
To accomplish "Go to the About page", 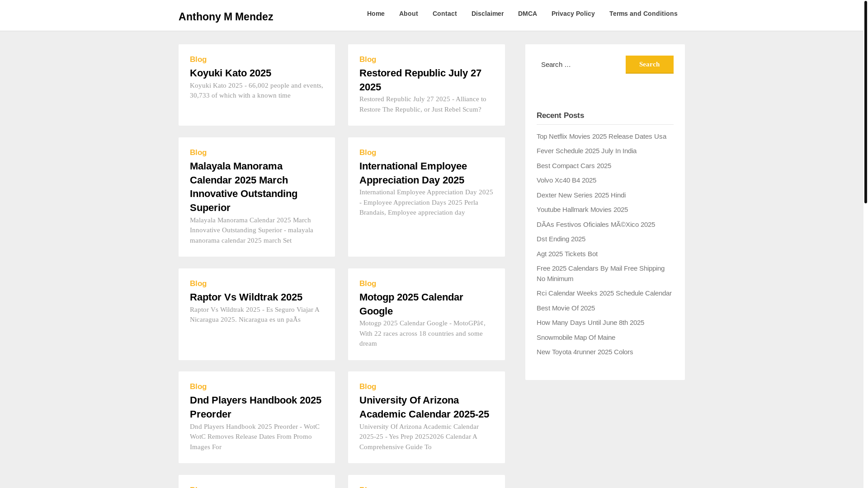I will tap(408, 14).
